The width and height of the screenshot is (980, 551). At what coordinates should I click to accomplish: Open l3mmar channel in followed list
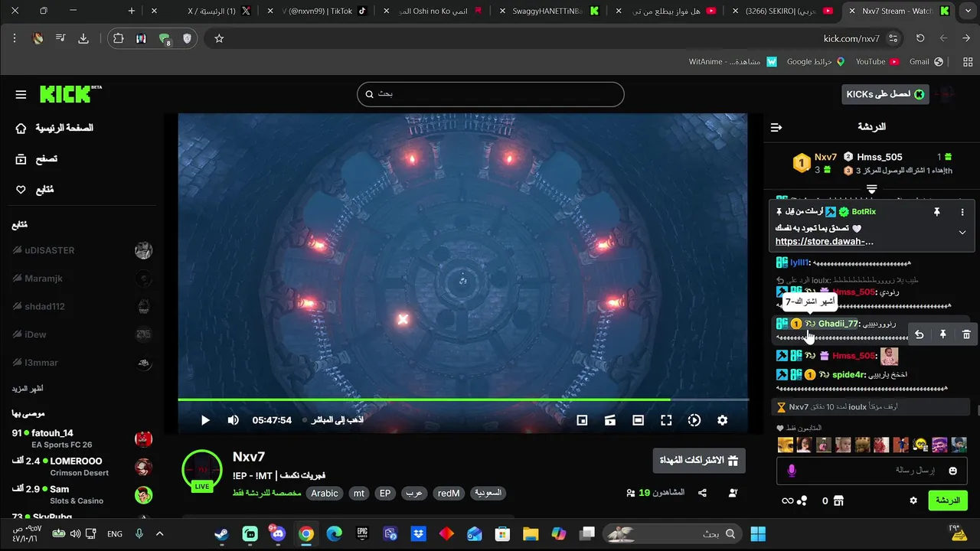tap(82, 363)
